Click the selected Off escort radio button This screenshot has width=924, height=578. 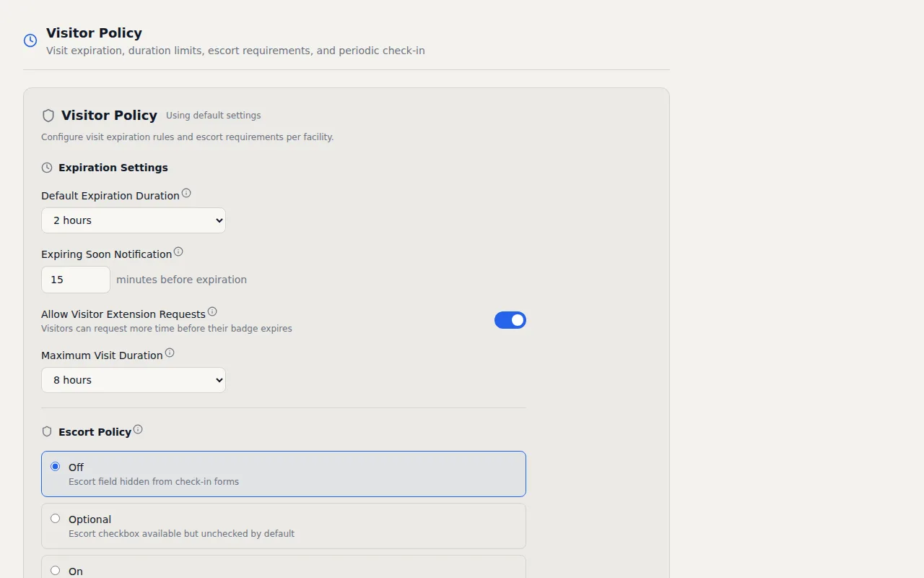[55, 466]
